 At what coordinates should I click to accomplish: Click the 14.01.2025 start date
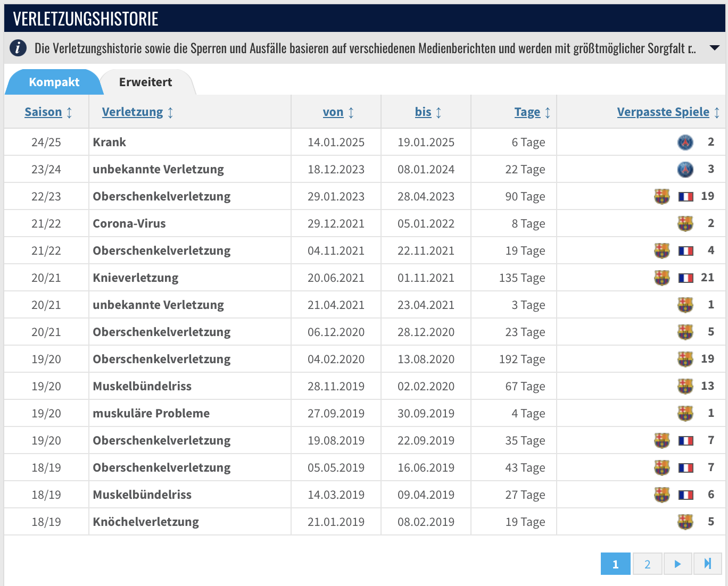[336, 142]
